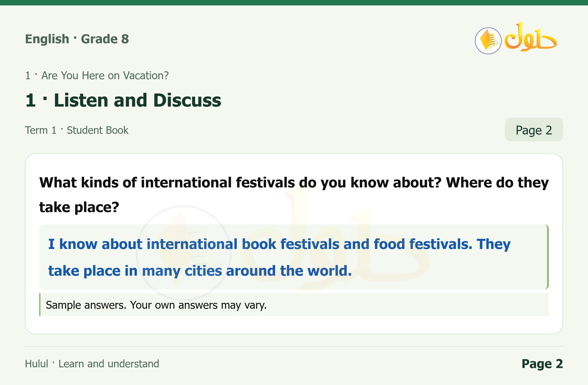Image resolution: width=588 pixels, height=385 pixels.
Task: Click 'Term 1 · Student Book' label
Action: point(77,130)
